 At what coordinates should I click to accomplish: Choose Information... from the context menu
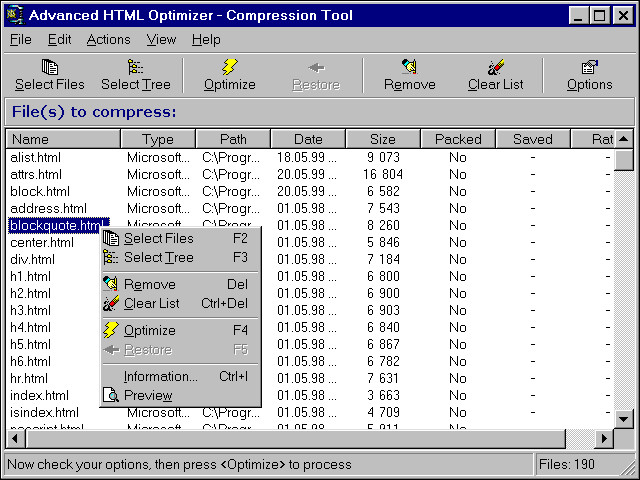[x=180, y=376]
